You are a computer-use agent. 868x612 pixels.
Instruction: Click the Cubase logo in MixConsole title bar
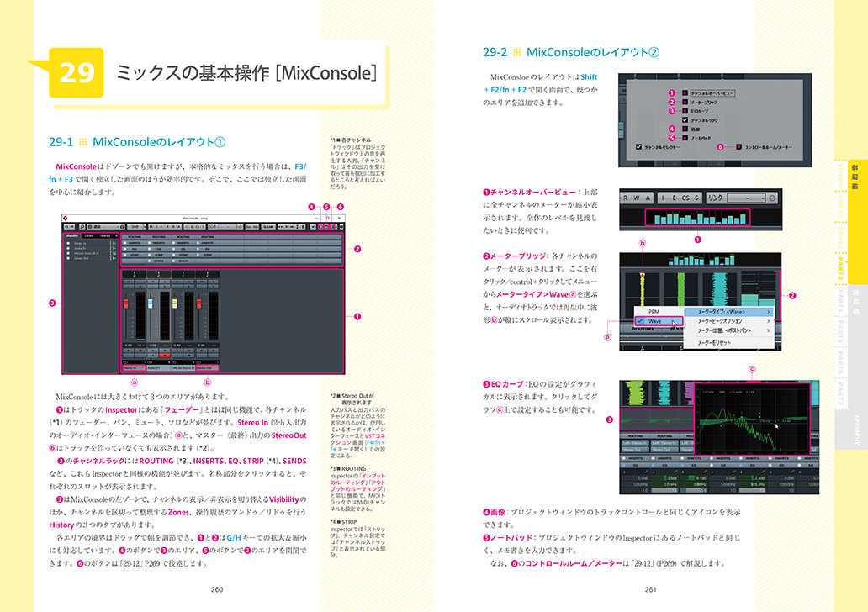[65, 218]
